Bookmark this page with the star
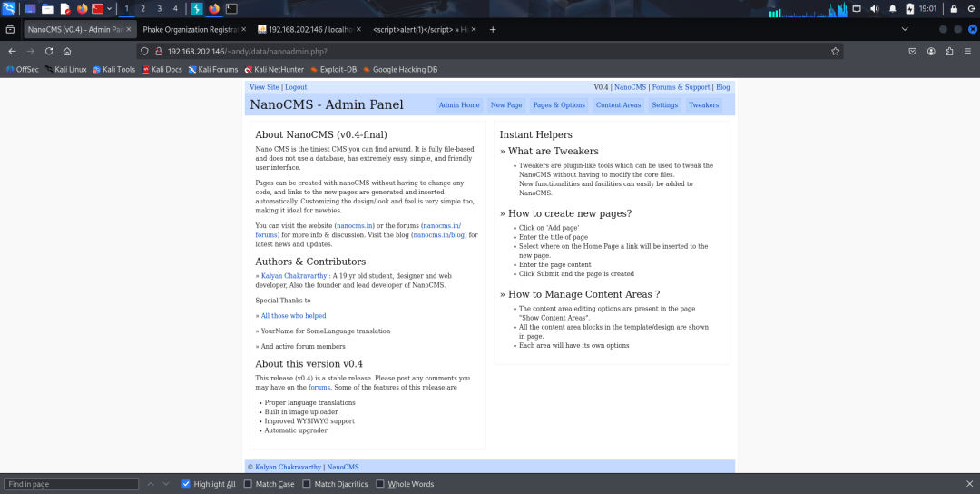 coord(835,51)
